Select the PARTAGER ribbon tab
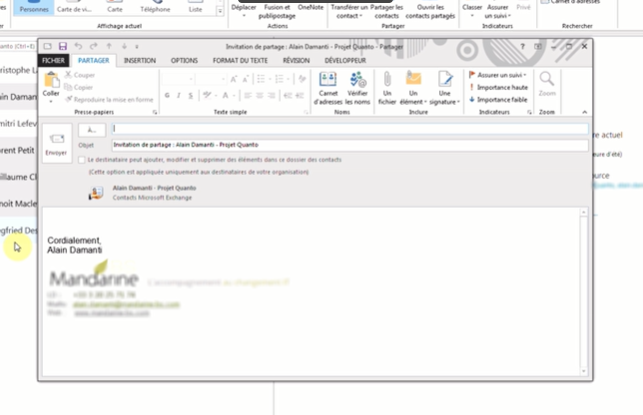Screen dimensions: 643x415 tap(93, 61)
